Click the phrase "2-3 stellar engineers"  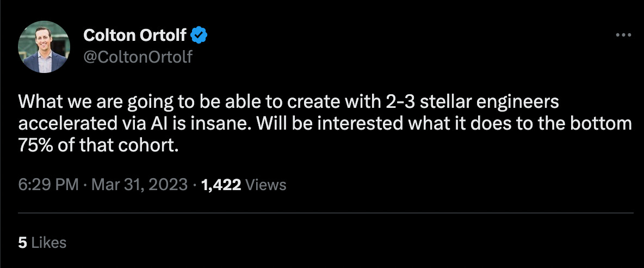tap(456, 102)
